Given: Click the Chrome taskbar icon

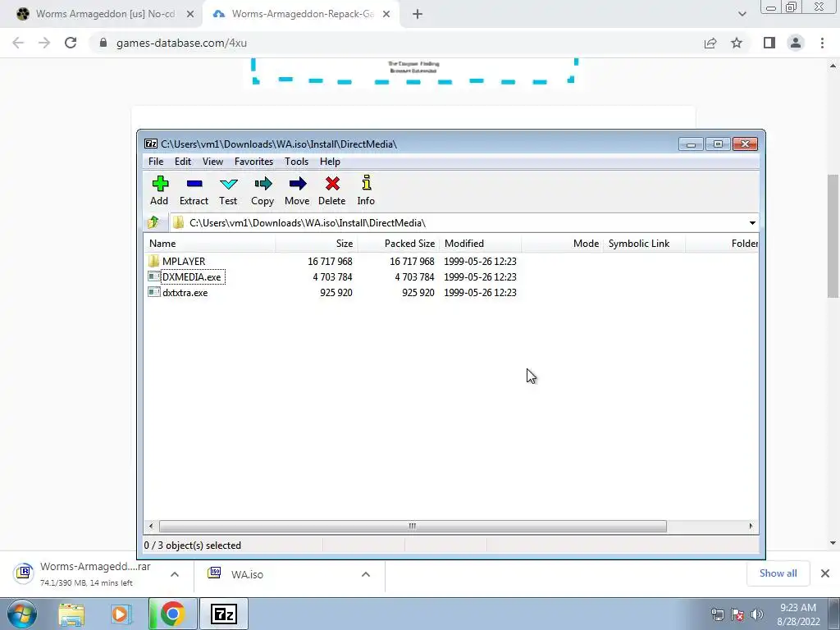Looking at the screenshot, I should click(x=172, y=614).
